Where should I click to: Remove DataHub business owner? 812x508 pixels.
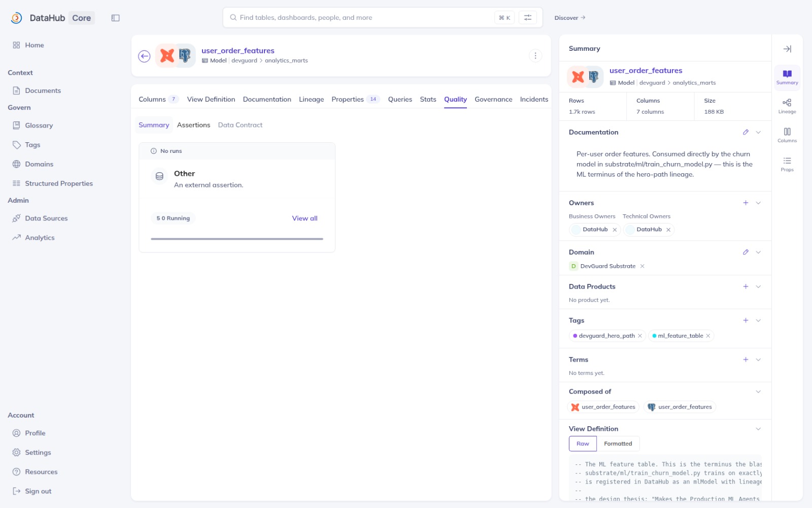pyautogui.click(x=615, y=230)
